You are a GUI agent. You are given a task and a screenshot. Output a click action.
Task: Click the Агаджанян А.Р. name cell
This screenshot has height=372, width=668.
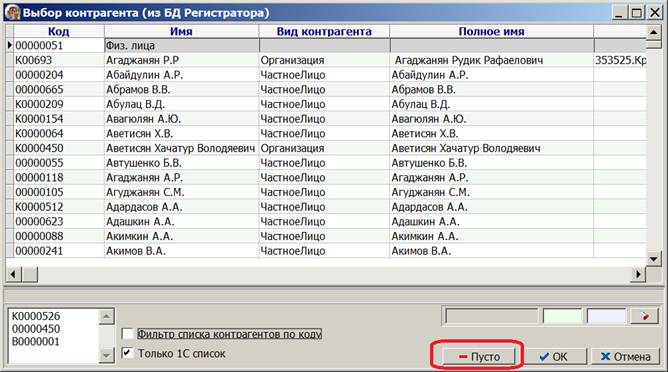point(181,177)
